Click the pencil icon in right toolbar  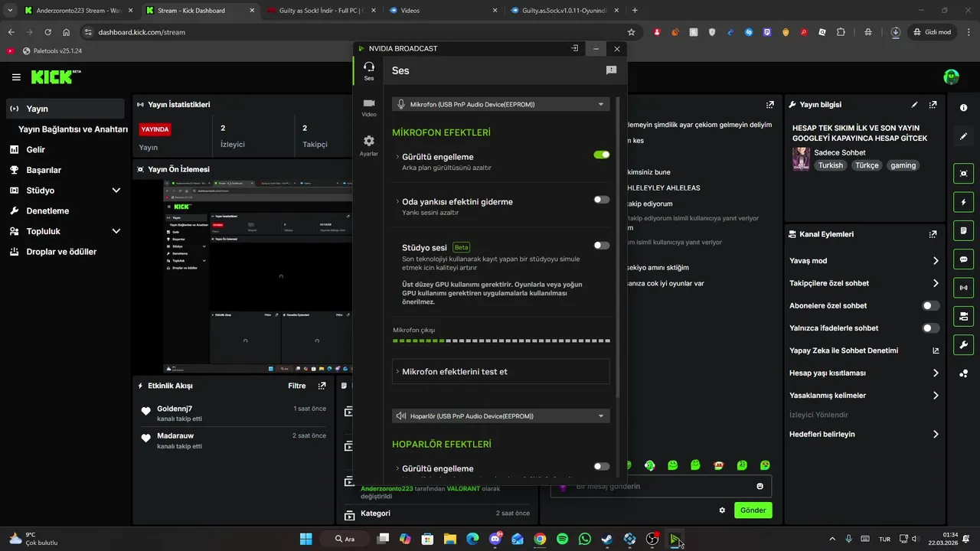point(963,136)
